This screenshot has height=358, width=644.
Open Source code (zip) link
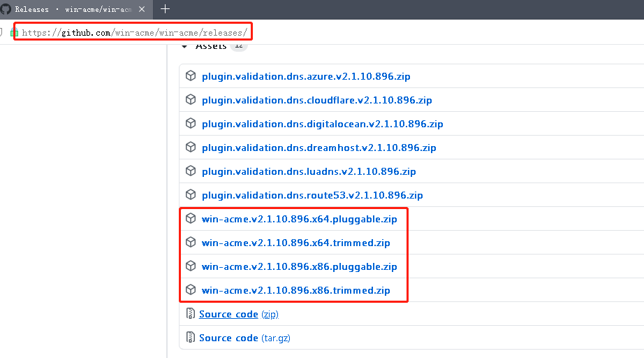tap(239, 315)
